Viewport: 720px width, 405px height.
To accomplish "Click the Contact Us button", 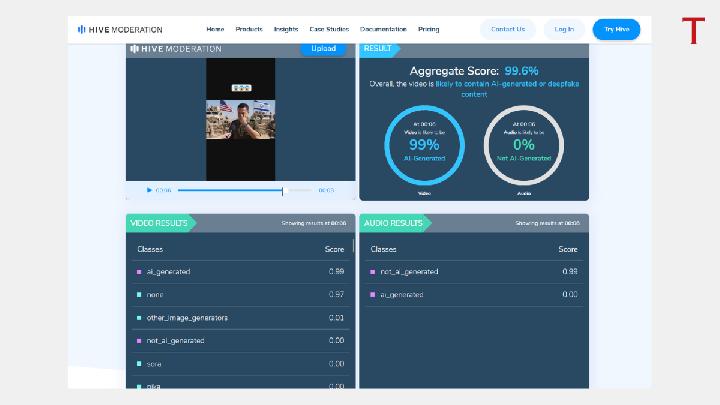I will click(508, 30).
